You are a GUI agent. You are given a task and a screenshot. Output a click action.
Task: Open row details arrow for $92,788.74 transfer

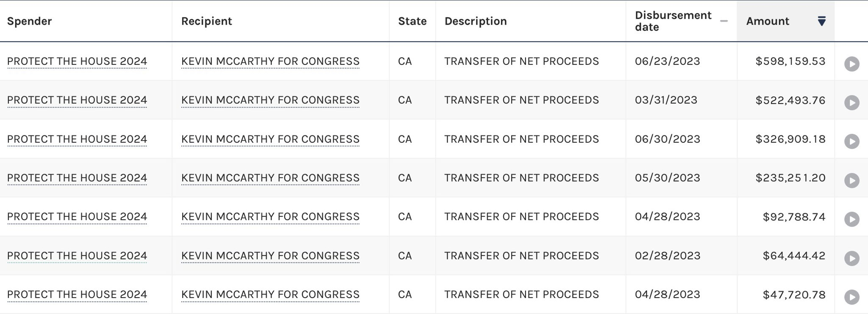tap(851, 219)
